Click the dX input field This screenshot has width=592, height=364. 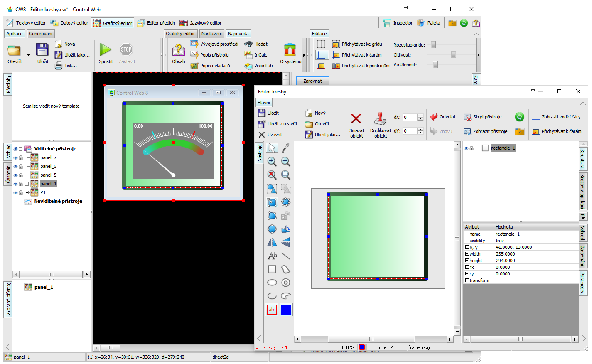click(410, 117)
